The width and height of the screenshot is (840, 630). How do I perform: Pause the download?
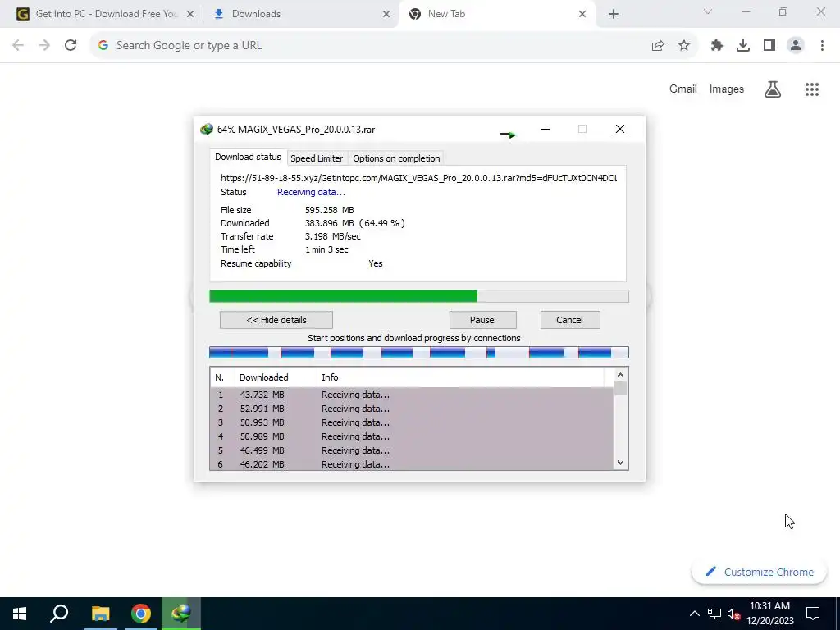click(x=482, y=320)
